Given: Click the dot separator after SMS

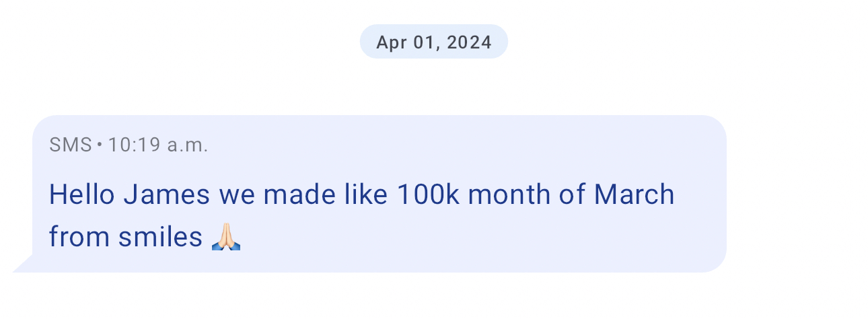Looking at the screenshot, I should click(100, 145).
